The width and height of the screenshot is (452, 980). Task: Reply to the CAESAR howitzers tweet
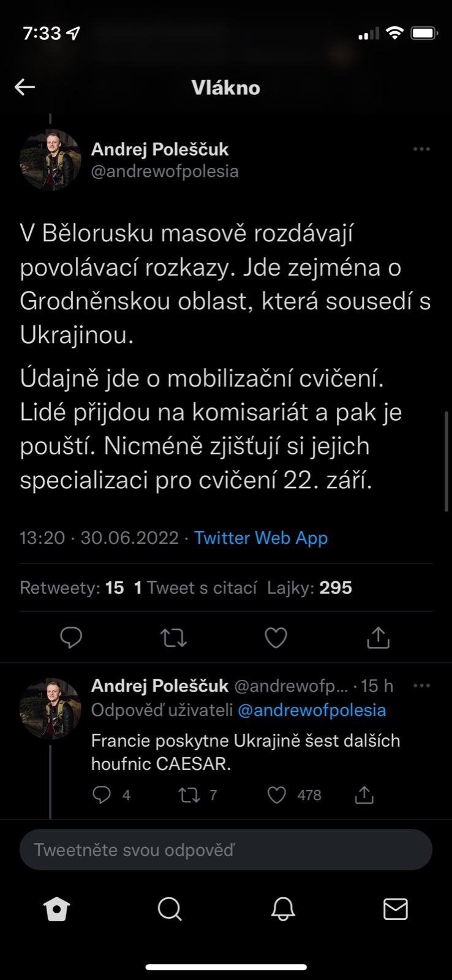coord(102,795)
